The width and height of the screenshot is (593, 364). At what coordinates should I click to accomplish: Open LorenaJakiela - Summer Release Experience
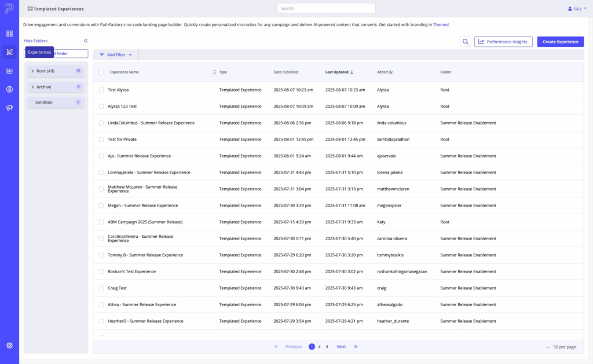[149, 172]
